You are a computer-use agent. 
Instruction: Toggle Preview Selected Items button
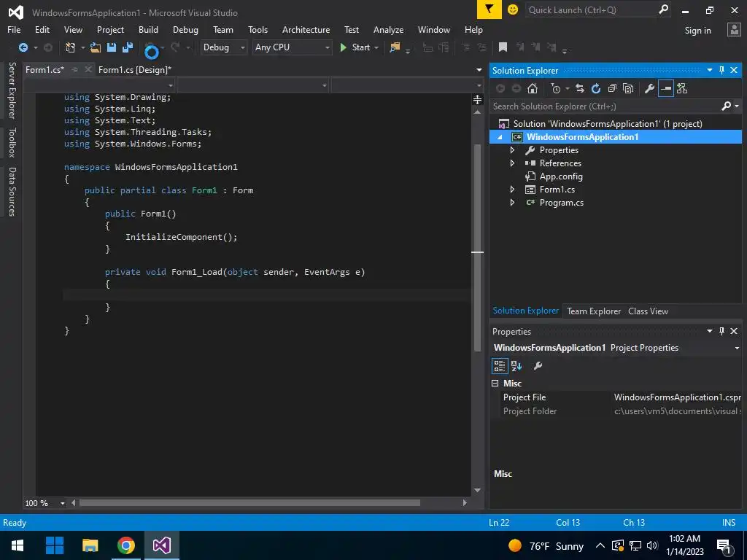click(x=665, y=88)
